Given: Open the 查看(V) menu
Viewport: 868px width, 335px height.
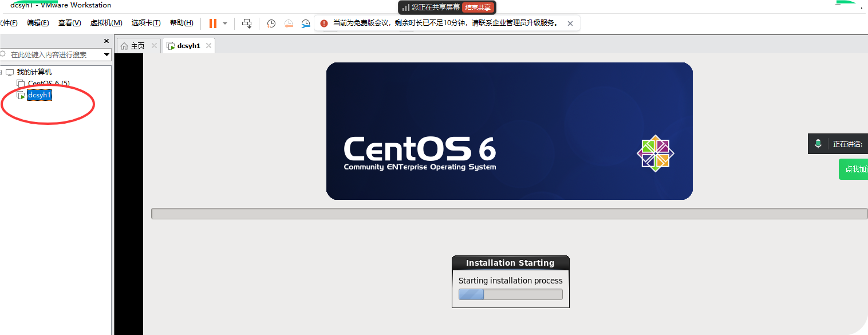Looking at the screenshot, I should pyautogui.click(x=69, y=23).
